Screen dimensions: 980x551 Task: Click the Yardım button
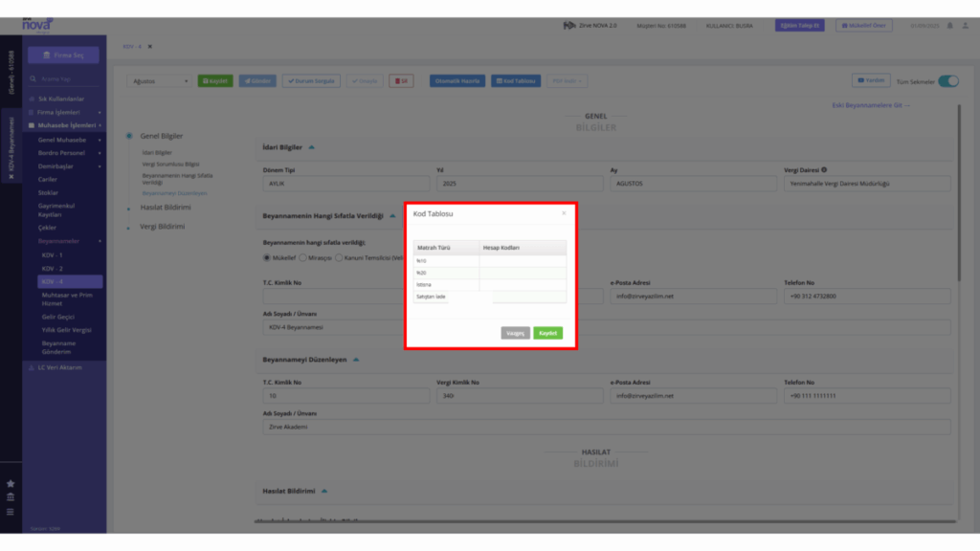(x=871, y=80)
